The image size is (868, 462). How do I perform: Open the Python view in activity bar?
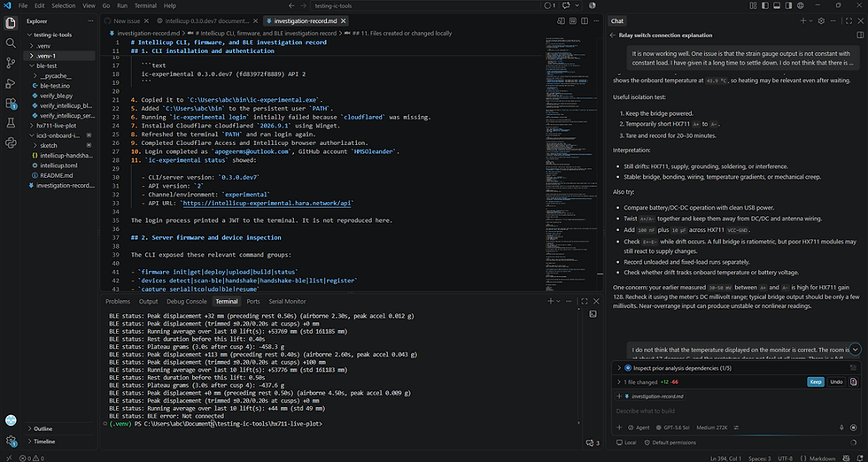pos(11,142)
